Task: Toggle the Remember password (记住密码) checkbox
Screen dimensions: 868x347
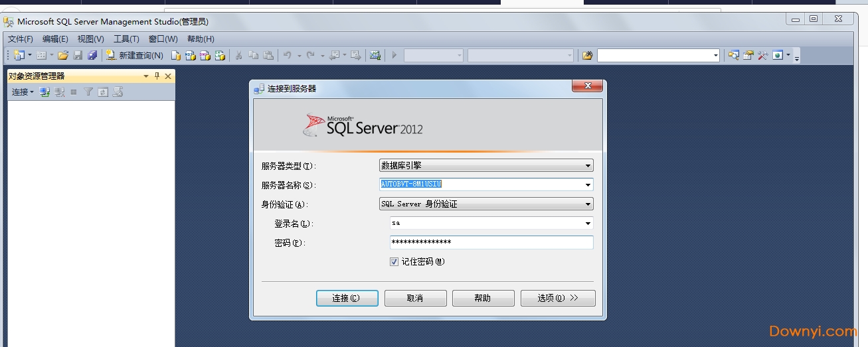Action: coord(394,262)
